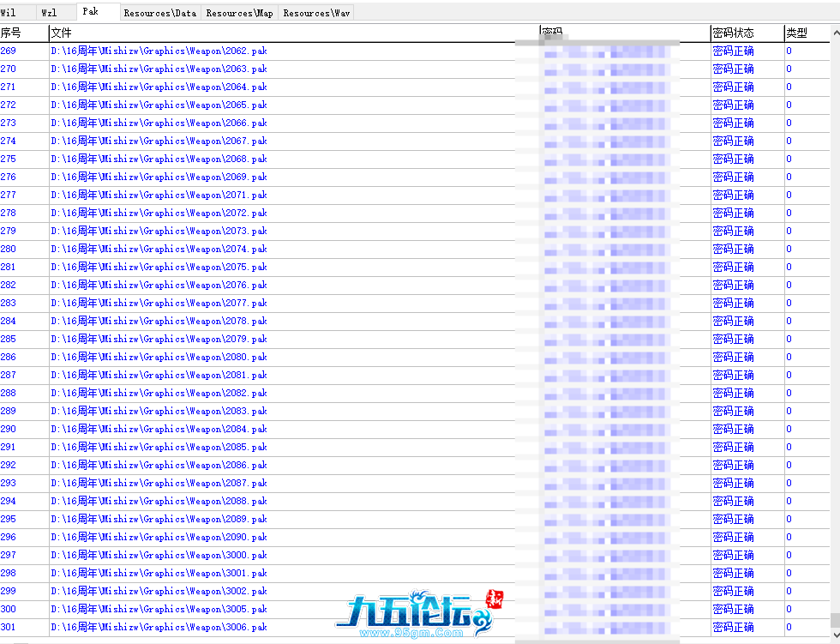840x644 pixels.
Task: Click the scroll down arrow of list
Action: [836, 635]
